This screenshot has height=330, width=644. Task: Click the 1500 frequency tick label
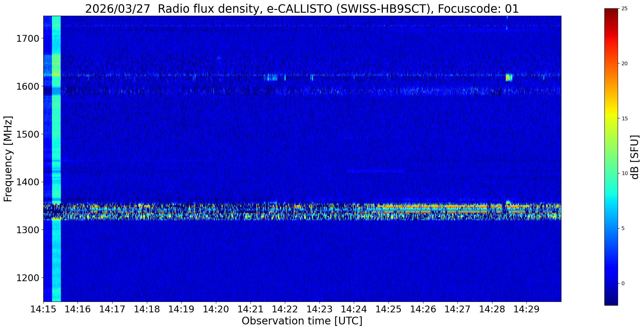[28, 134]
